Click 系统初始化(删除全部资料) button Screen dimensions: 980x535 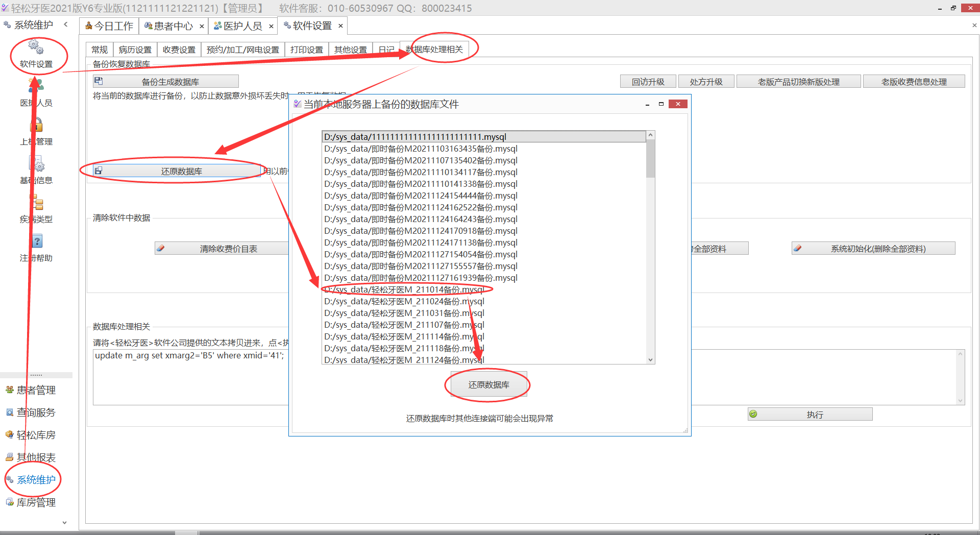[x=873, y=249]
